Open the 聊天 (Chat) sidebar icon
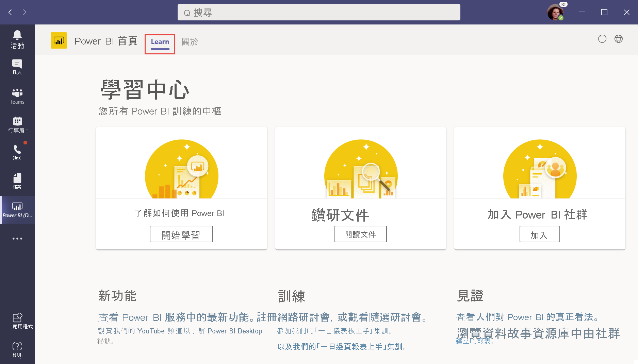 tap(17, 67)
